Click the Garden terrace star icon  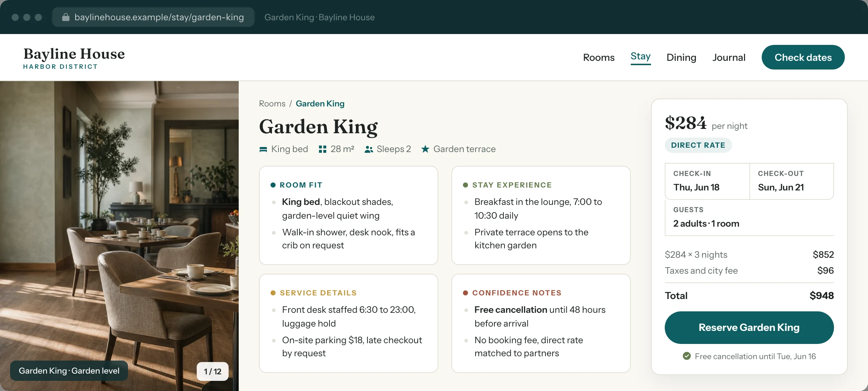425,149
